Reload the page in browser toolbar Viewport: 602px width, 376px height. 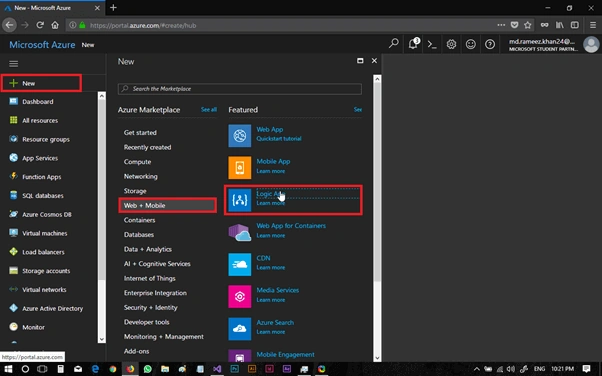pyautogui.click(x=40, y=25)
